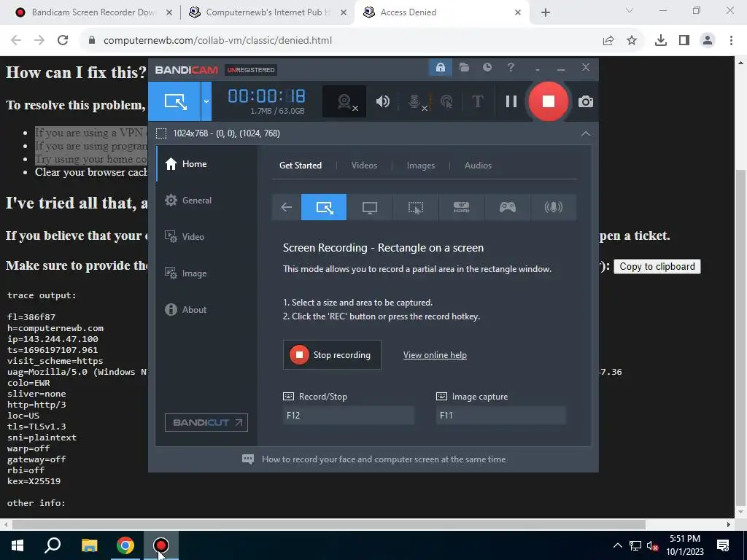Screen dimensions: 747x560
Task: Select the Bandicam rectangle recording mode button
Action: point(175,101)
